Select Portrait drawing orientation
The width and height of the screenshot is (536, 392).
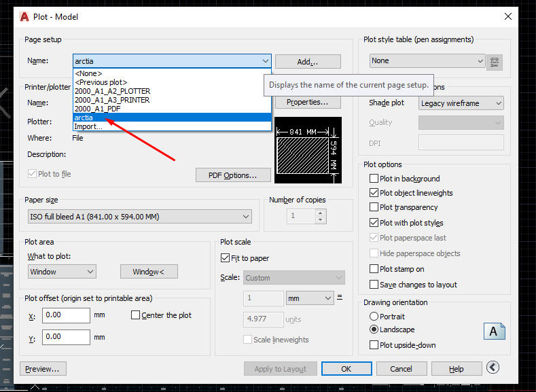[x=374, y=317]
